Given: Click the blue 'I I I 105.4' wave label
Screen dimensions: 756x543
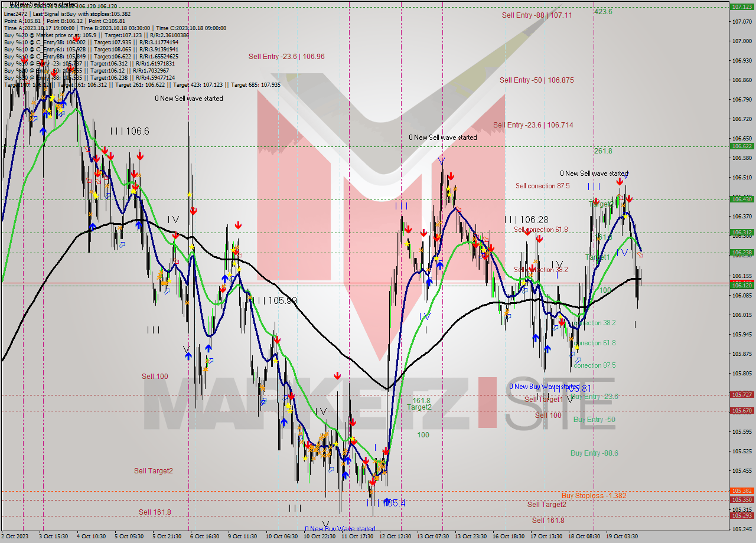Looking at the screenshot, I should coord(386,503).
